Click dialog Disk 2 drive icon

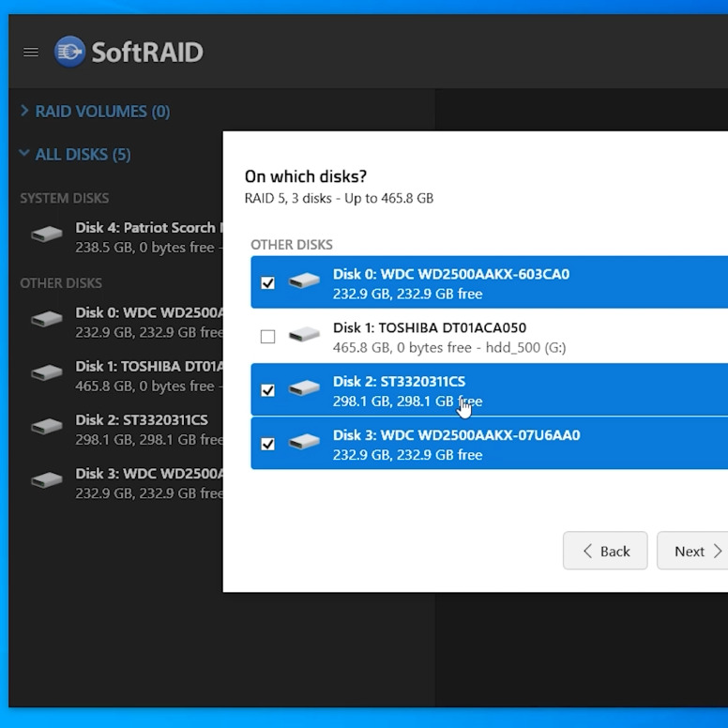pyautogui.click(x=304, y=388)
